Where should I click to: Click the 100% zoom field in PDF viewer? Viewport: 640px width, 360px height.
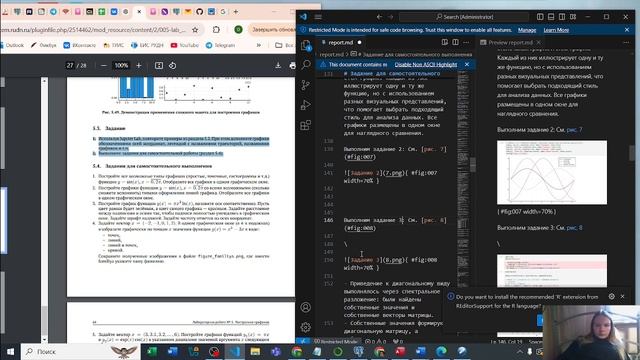coord(121,65)
